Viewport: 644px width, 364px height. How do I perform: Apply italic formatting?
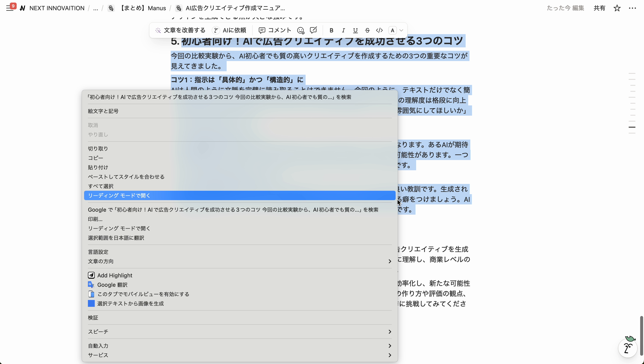tap(343, 30)
